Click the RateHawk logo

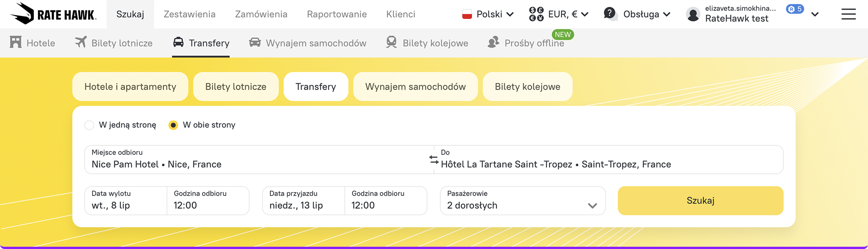pos(53,14)
